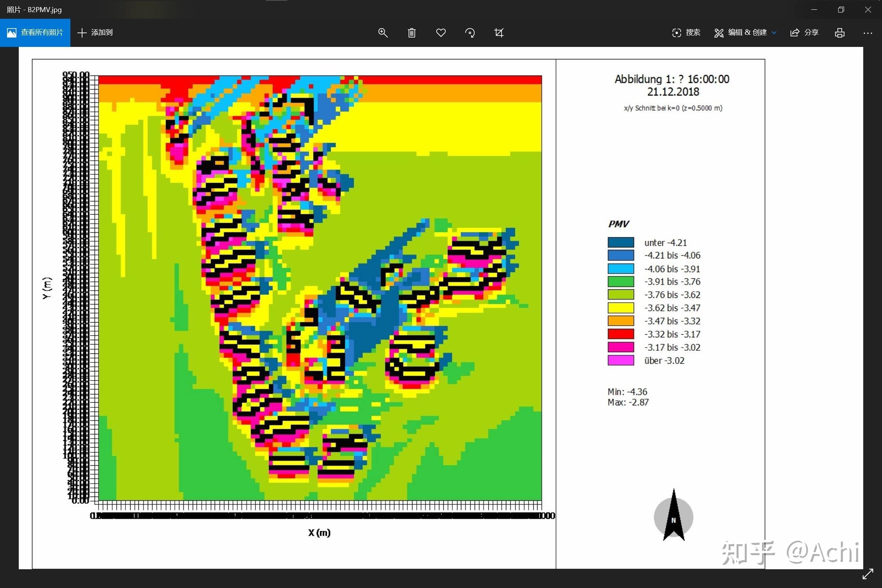
Task: Click the yellow -3.62 bis -3.47 swatch
Action: [x=620, y=308]
